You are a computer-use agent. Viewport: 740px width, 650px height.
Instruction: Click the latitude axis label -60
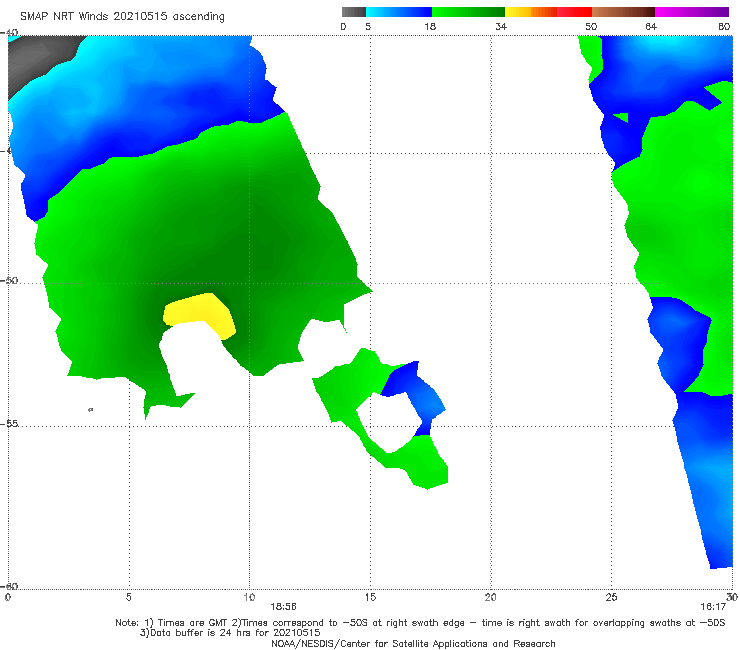(x=9, y=586)
